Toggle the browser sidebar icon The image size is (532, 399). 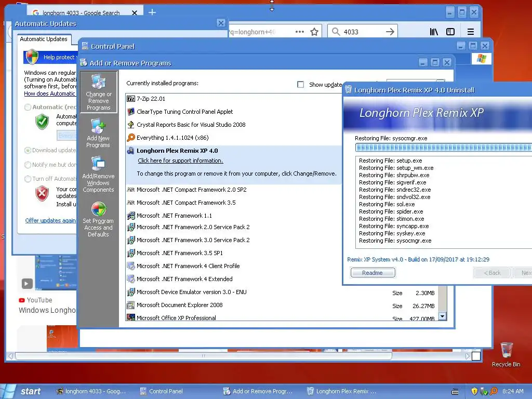tap(450, 32)
